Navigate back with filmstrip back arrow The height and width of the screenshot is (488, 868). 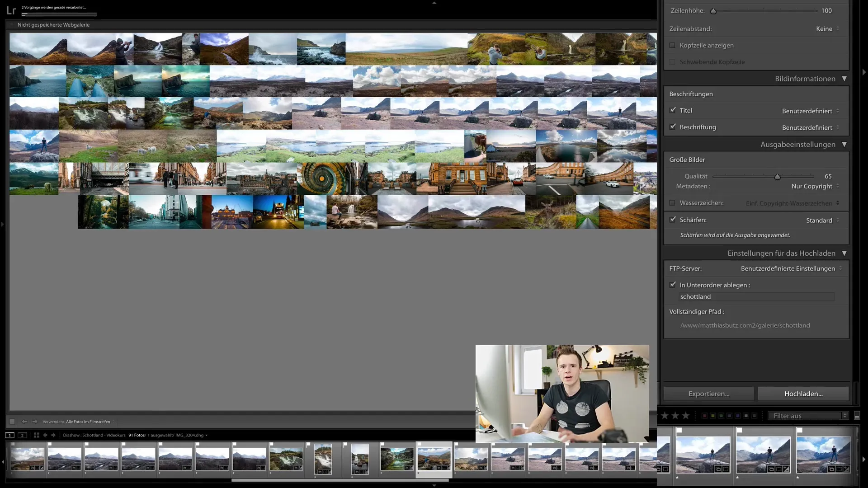45,435
